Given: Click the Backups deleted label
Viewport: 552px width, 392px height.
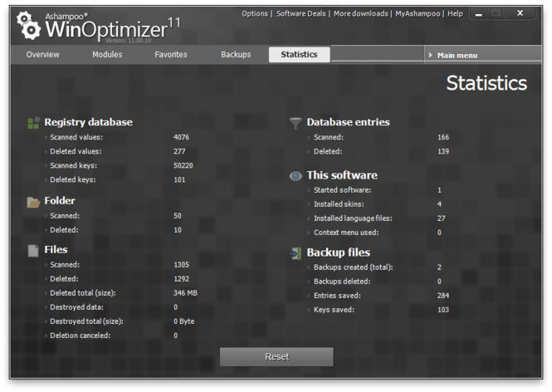Looking at the screenshot, I should pyautogui.click(x=342, y=282).
